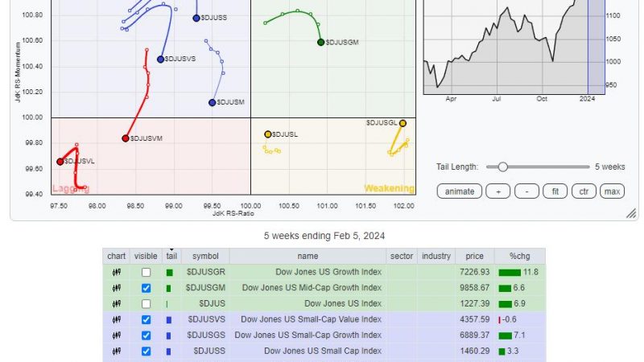Click price cell 1227.39
The width and height of the screenshot is (644, 362).
coord(474,303)
